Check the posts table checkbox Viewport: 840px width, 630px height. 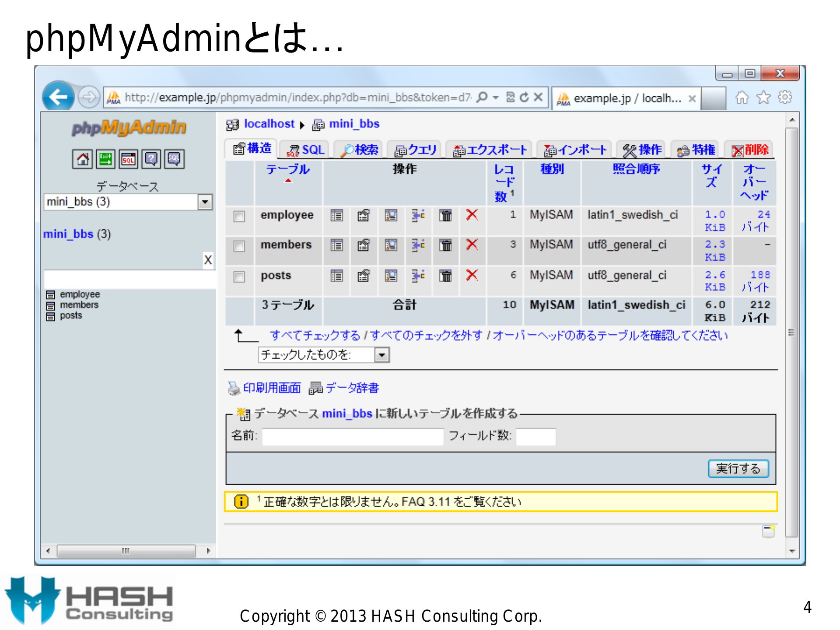pos(239,276)
